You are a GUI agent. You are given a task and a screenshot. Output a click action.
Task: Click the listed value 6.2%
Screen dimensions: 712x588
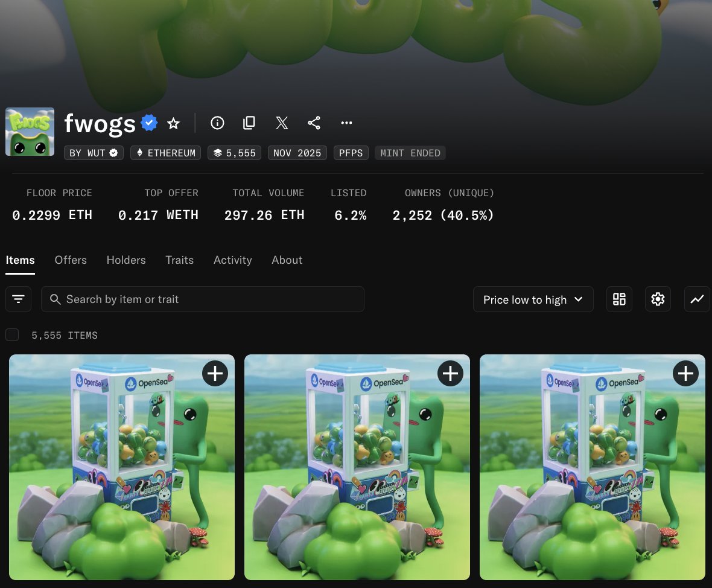[350, 215]
